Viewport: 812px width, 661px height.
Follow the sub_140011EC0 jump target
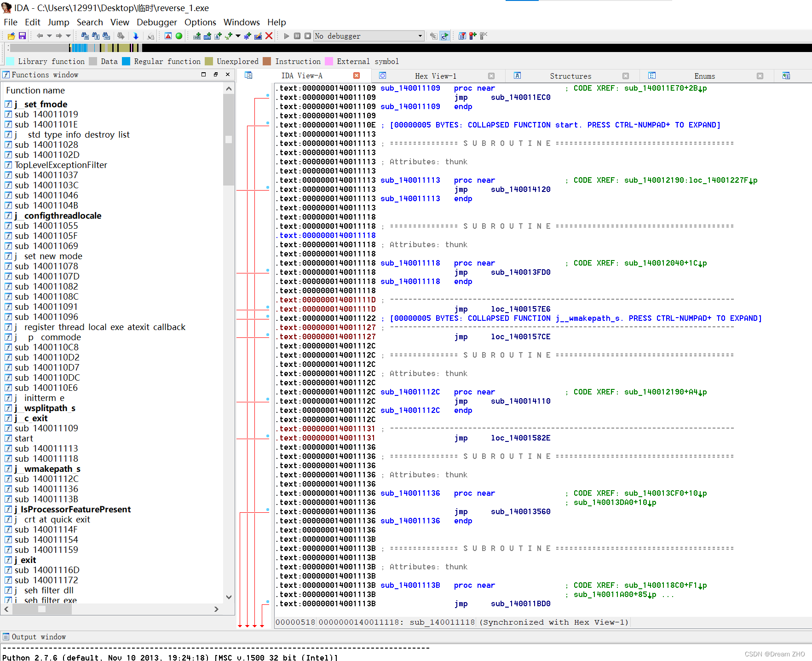[520, 97]
